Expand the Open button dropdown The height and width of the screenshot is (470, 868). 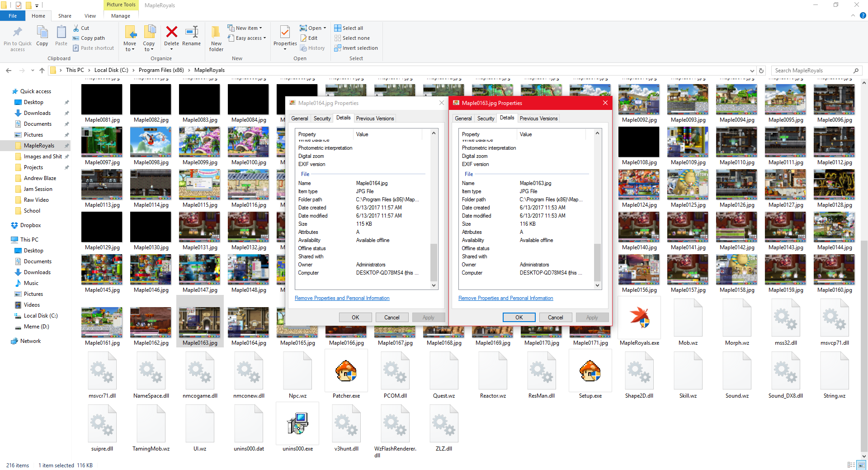coord(325,28)
